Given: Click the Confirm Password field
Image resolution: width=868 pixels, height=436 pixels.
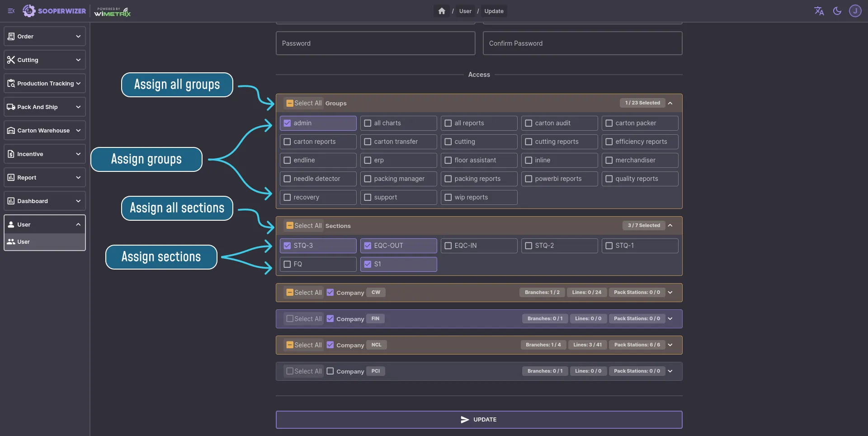Looking at the screenshot, I should tap(582, 43).
